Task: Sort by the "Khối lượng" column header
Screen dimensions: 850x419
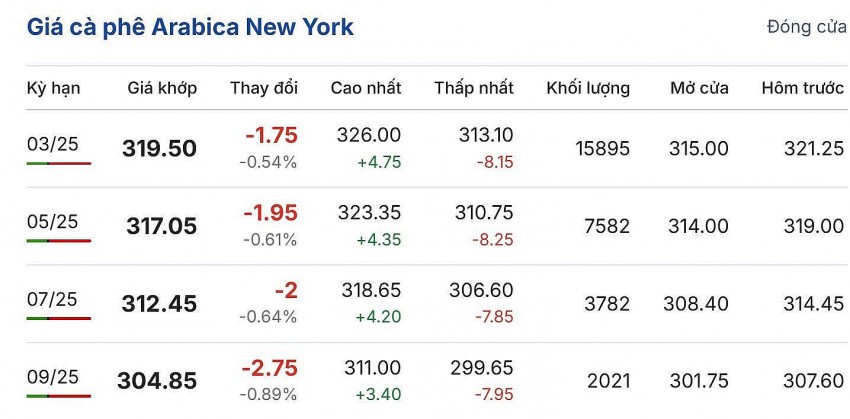Action: click(x=588, y=88)
